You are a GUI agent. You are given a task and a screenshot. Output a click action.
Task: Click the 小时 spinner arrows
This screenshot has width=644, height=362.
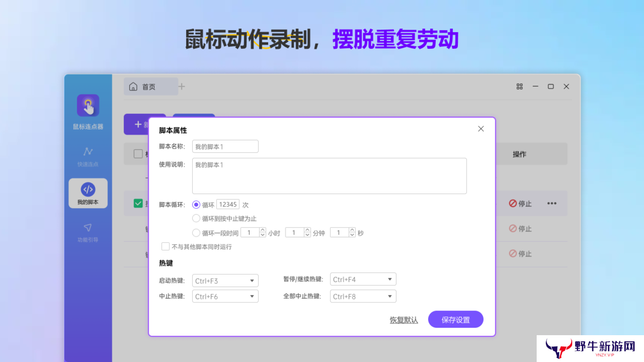[262, 233]
